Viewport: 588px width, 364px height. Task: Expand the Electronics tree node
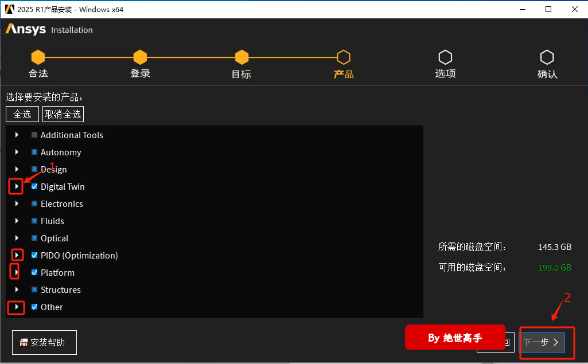[x=17, y=203]
